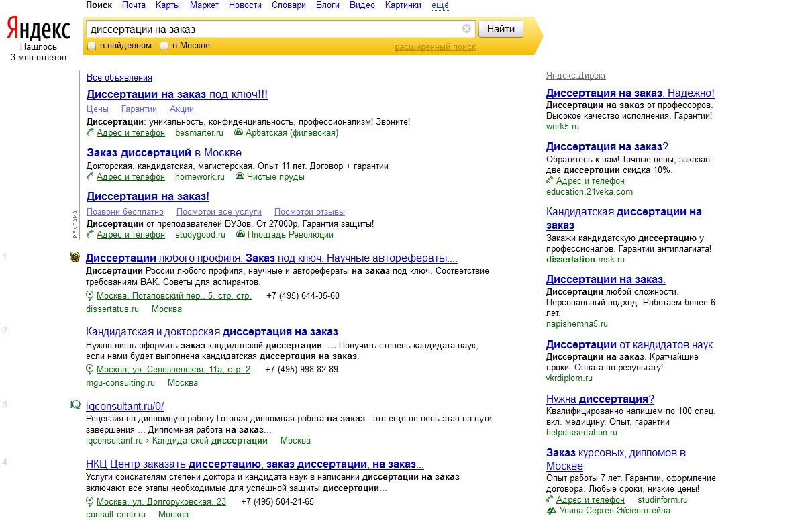812x520 pixels.
Task: Select the Поиск tab
Action: click(99, 5)
